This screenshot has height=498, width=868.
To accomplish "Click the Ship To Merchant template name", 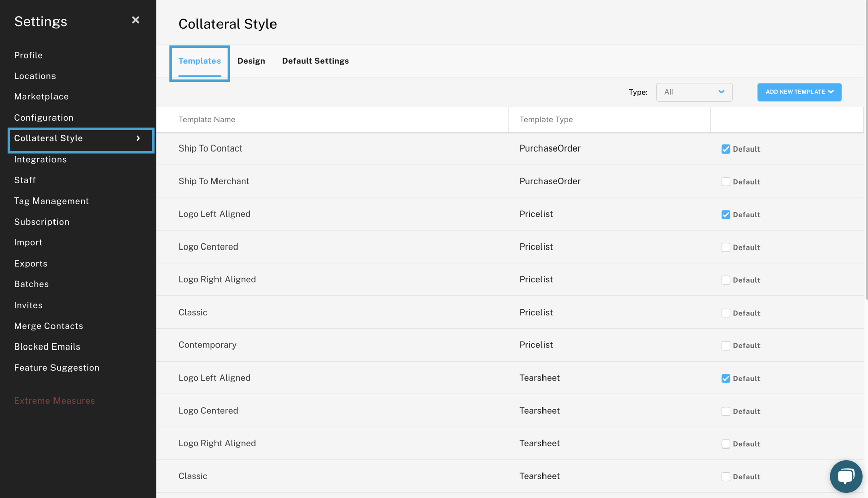I will click(213, 181).
